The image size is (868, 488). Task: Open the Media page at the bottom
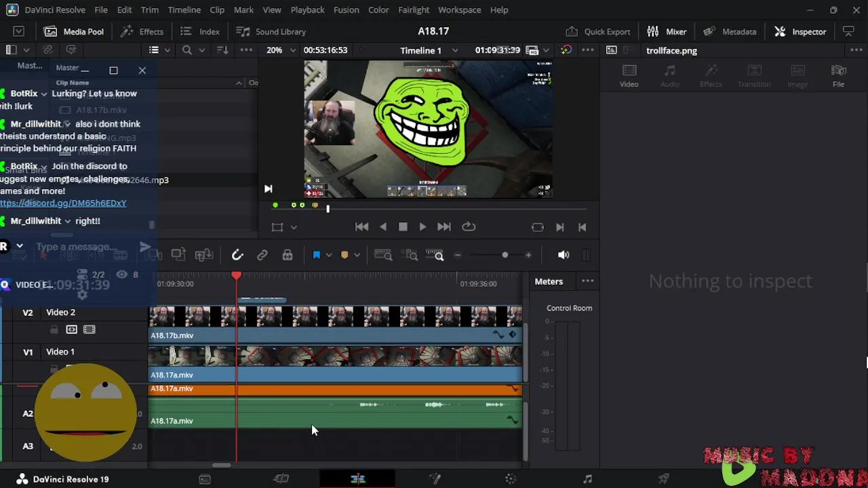pyautogui.click(x=205, y=479)
